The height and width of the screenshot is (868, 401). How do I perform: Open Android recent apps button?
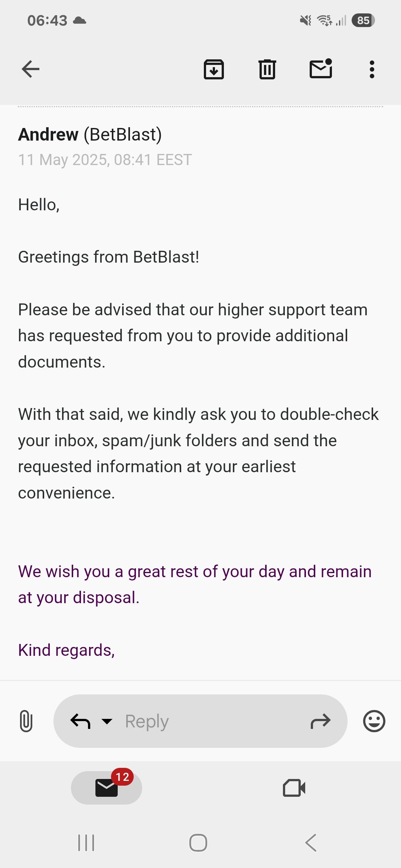tap(86, 843)
